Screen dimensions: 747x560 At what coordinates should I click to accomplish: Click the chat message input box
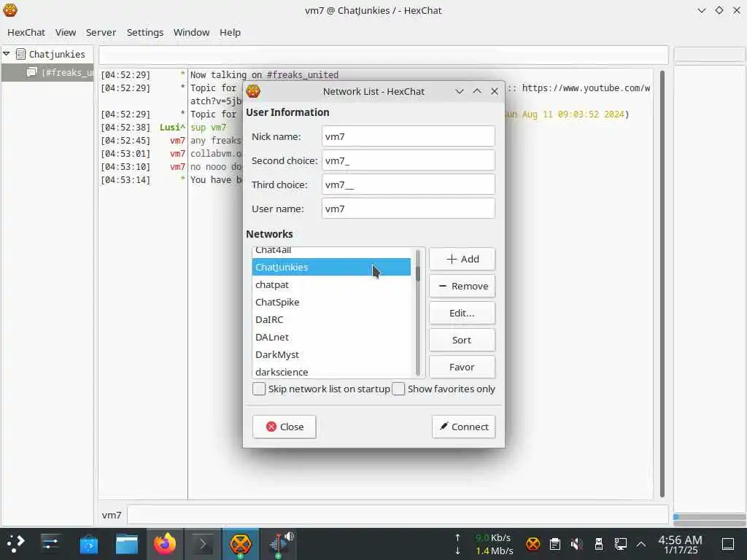coord(398,515)
